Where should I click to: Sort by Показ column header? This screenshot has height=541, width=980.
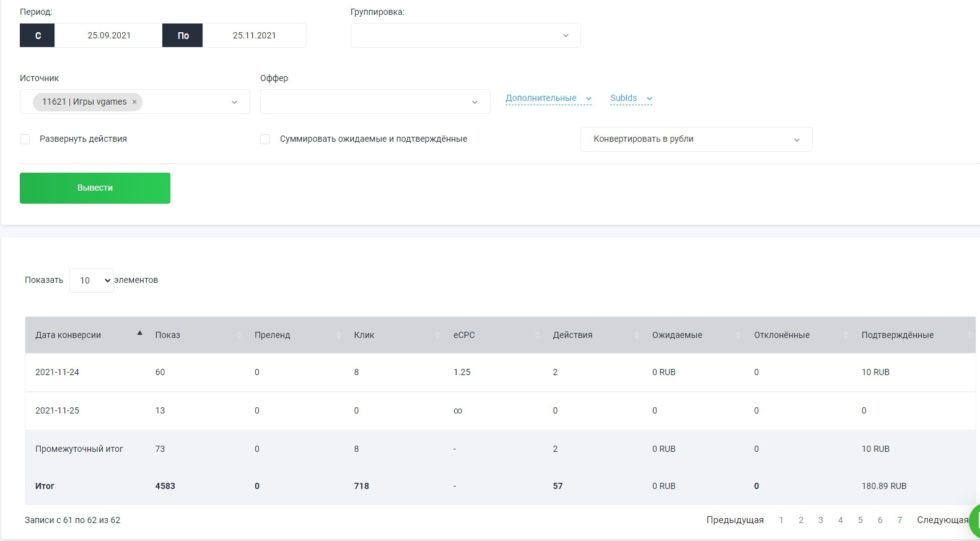tap(167, 335)
